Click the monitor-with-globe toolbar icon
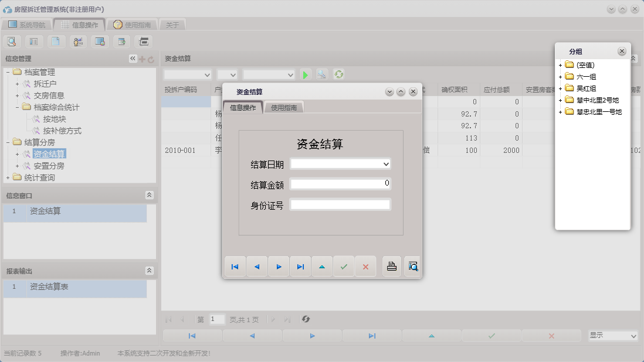Screen dimensions: 644x362 [x=100, y=42]
